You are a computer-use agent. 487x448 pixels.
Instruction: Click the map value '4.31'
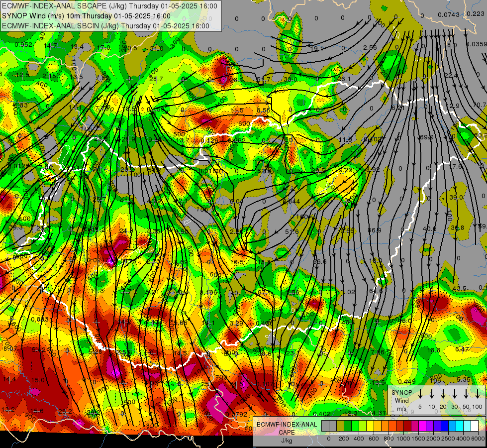click(x=379, y=413)
